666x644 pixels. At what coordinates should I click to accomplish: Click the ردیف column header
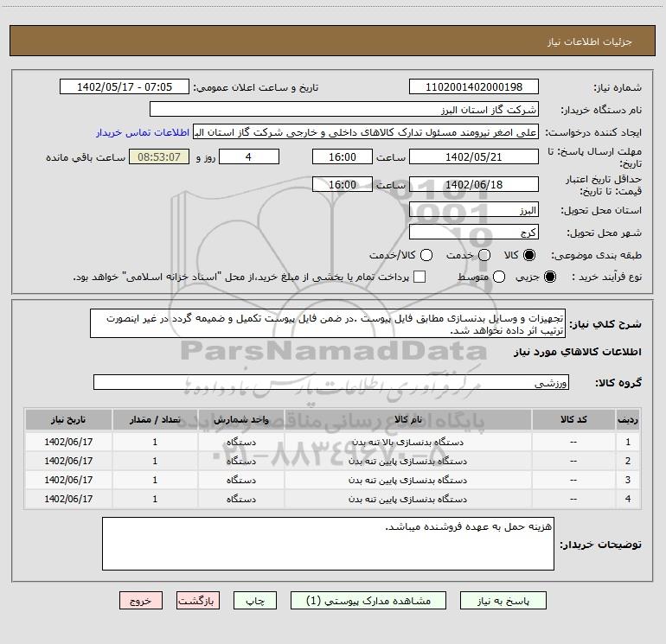point(628,419)
